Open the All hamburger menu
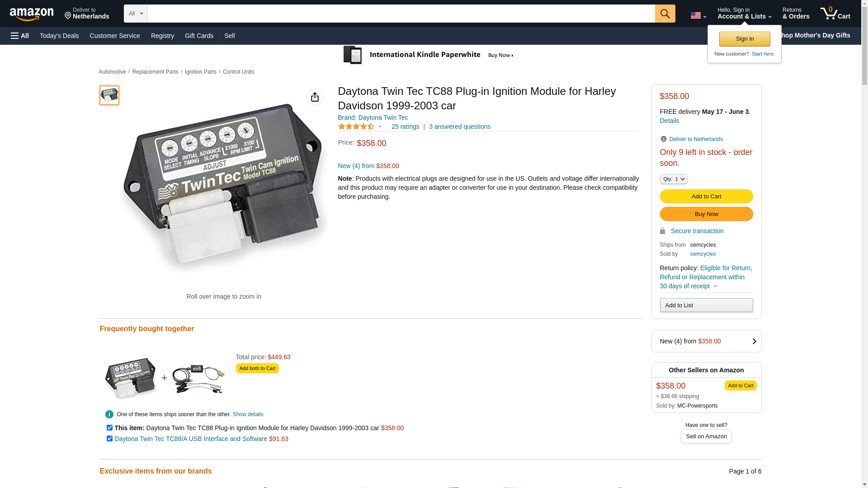Viewport: 868px width, 488px height. [20, 36]
